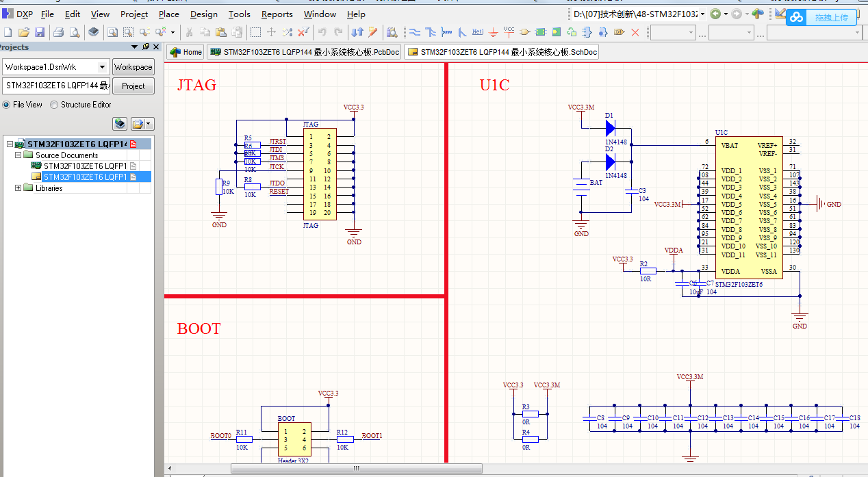Place a Net Label
The image size is (868, 477).
(x=478, y=32)
